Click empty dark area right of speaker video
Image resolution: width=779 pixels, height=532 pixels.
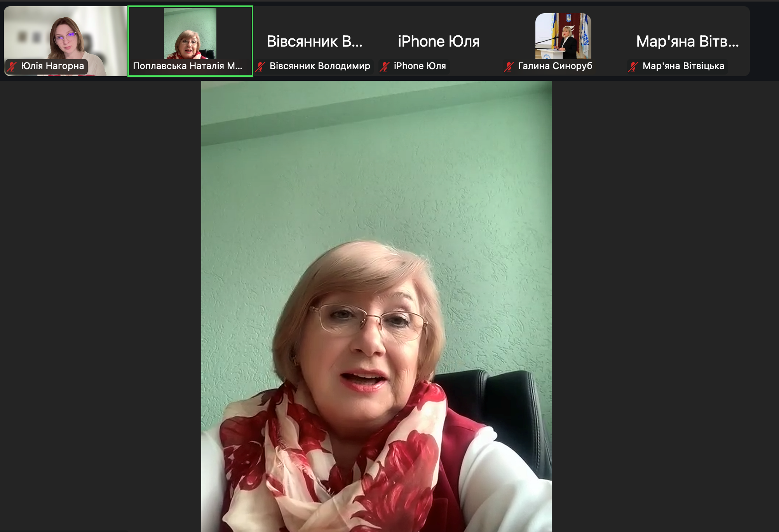(x=664, y=306)
